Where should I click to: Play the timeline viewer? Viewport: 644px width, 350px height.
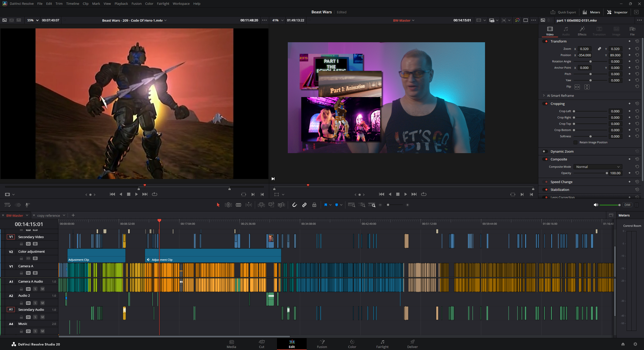coord(406,194)
